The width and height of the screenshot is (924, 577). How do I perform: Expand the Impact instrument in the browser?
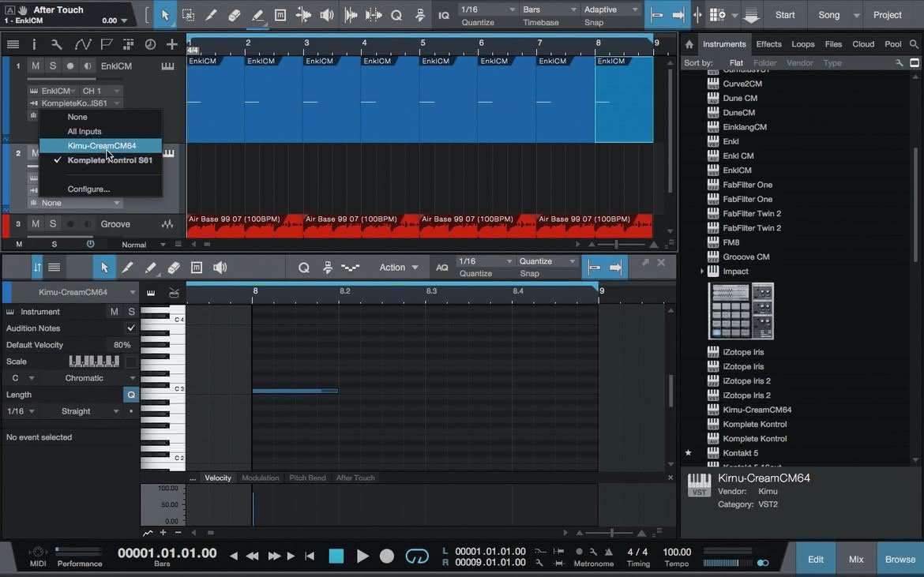702,272
